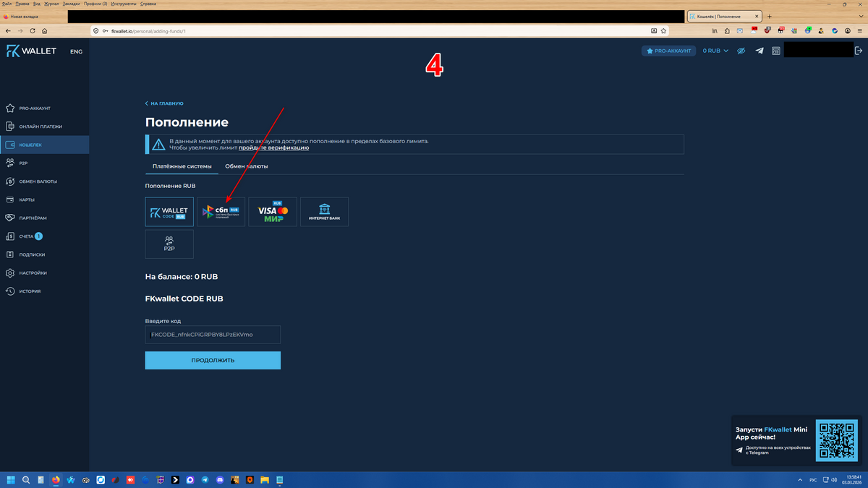The width and height of the screenshot is (868, 488).
Task: Open the news icon beside Telegram
Action: (x=776, y=51)
